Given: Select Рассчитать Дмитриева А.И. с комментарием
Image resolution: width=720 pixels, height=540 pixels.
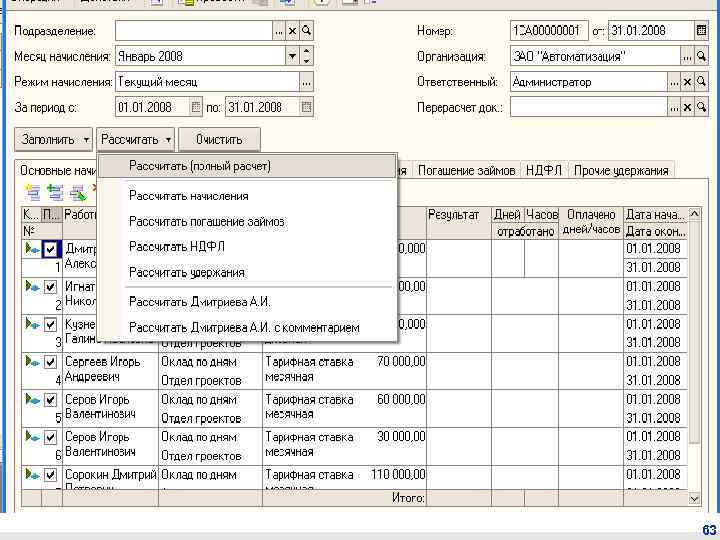Looking at the screenshot, I should 248,328.
